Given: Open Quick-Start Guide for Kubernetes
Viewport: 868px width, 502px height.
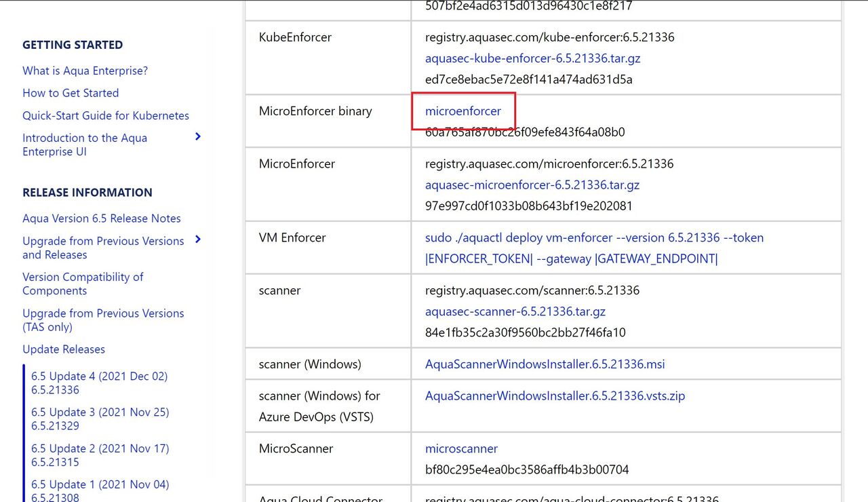Looking at the screenshot, I should click(x=106, y=115).
